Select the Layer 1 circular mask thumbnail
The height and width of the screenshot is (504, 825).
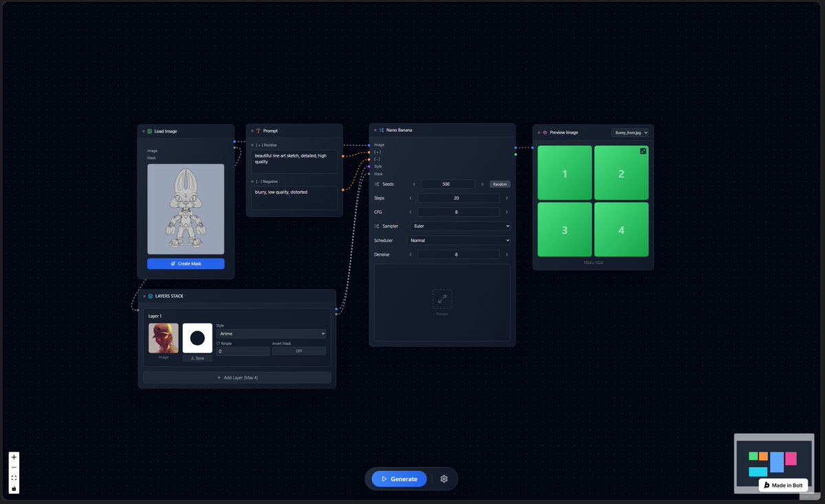click(197, 338)
